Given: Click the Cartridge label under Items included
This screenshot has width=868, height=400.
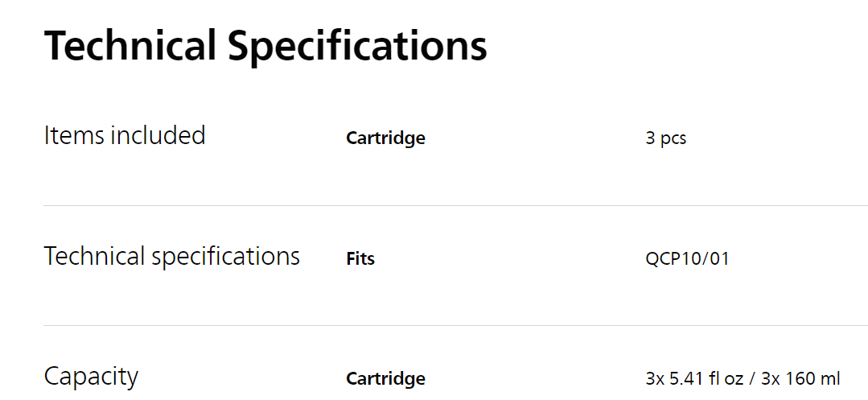Looking at the screenshot, I should [x=385, y=138].
